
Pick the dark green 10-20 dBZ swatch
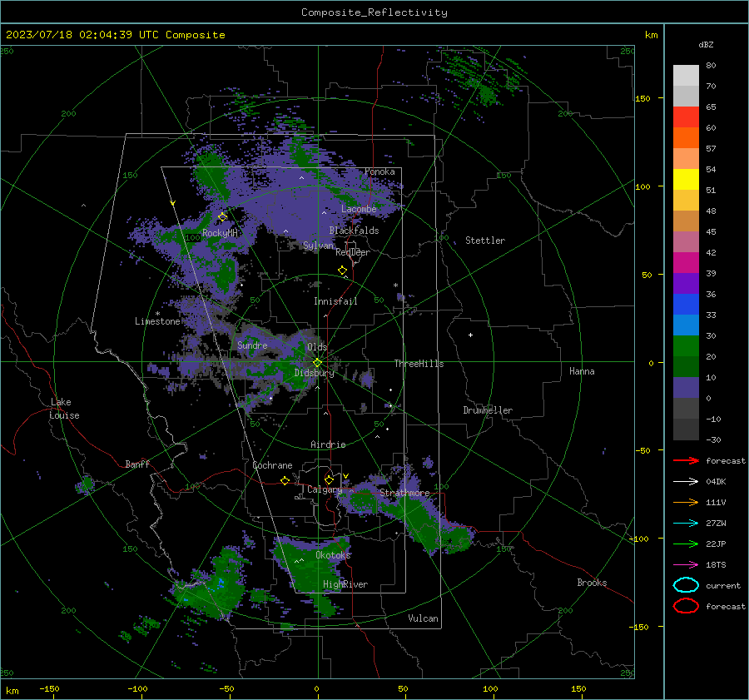tap(686, 366)
